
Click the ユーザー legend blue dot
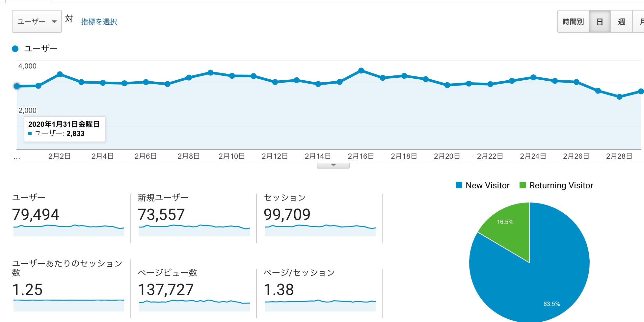pos(15,49)
